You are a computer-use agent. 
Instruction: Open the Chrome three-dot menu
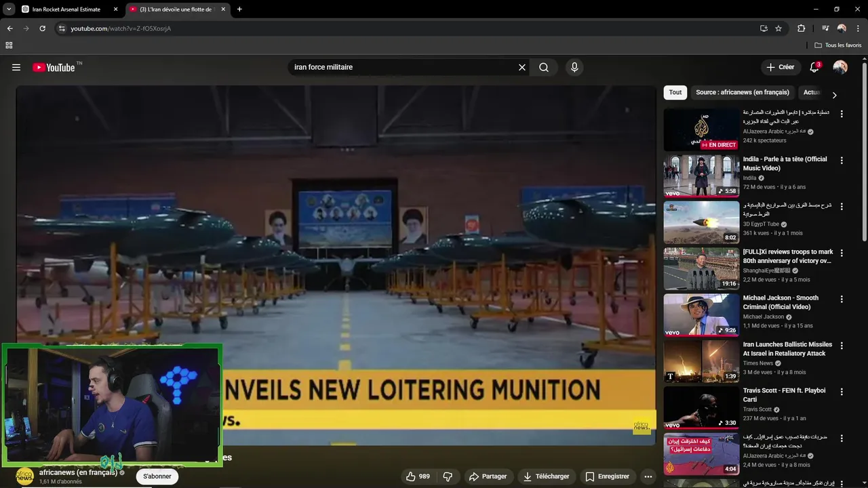858,28
